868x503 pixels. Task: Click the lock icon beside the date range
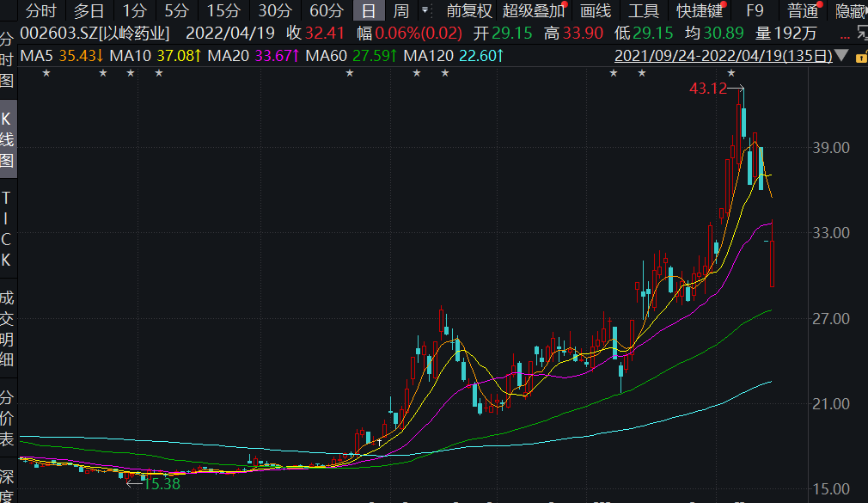coord(860,55)
